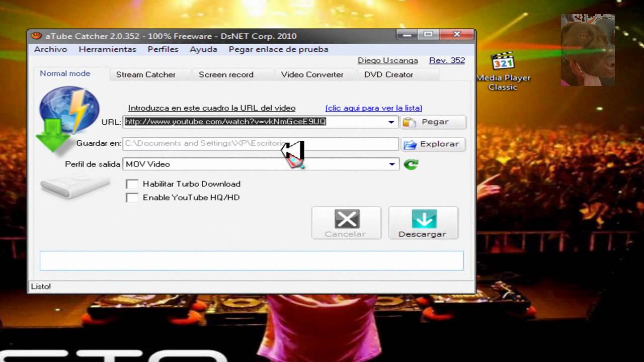Click the Pegar button

pos(434,122)
